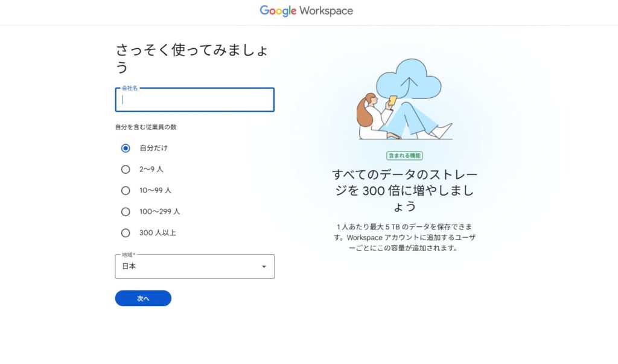Click the 300 倍 storage headline
This screenshot has width=618, height=364.
(404, 190)
